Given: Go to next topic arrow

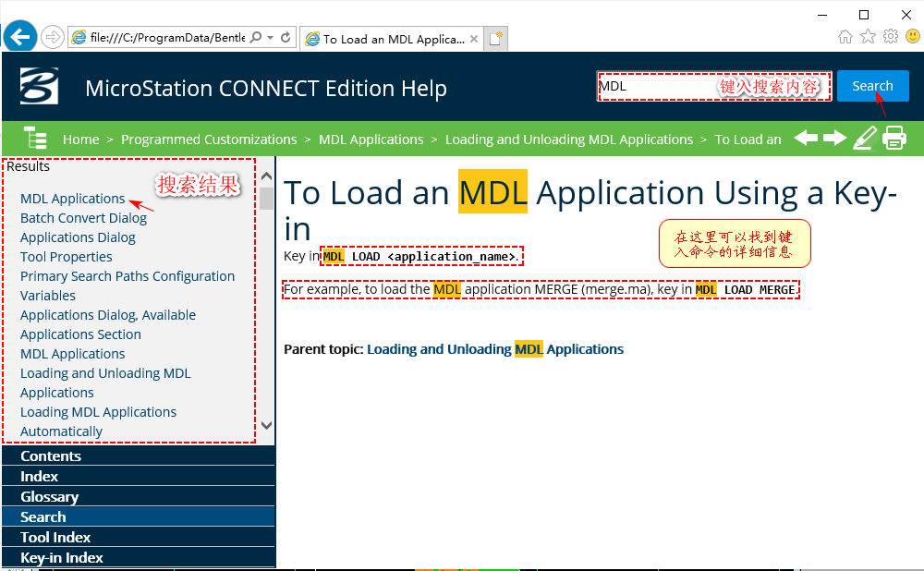Looking at the screenshot, I should point(834,139).
